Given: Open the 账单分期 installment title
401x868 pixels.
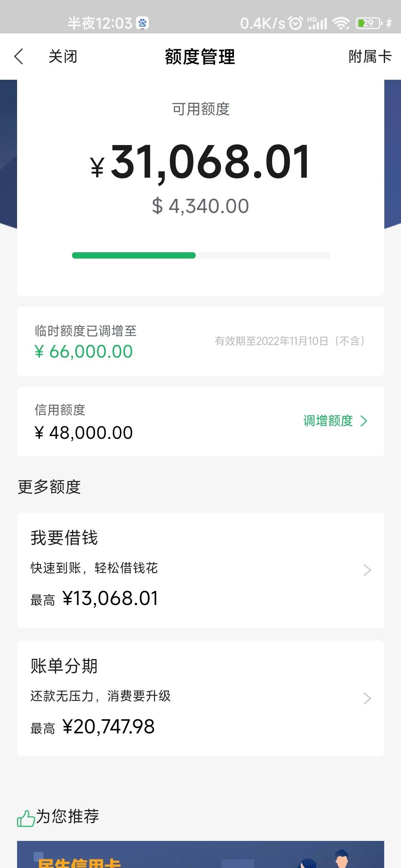Looking at the screenshot, I should (64, 666).
